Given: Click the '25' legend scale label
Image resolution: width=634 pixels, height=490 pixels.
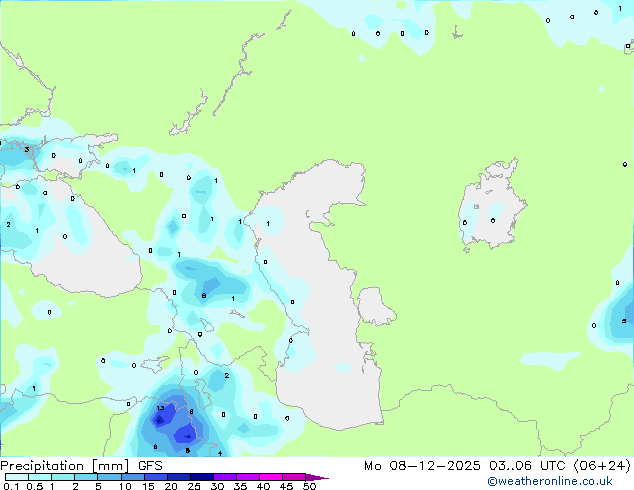Looking at the screenshot, I should (x=194, y=486).
